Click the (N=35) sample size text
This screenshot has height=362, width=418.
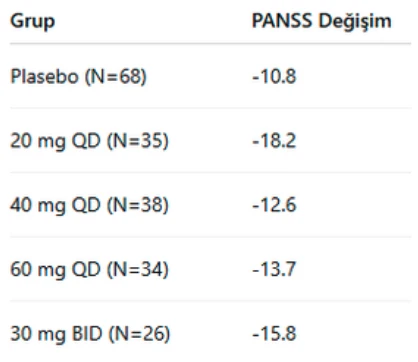coord(137,141)
